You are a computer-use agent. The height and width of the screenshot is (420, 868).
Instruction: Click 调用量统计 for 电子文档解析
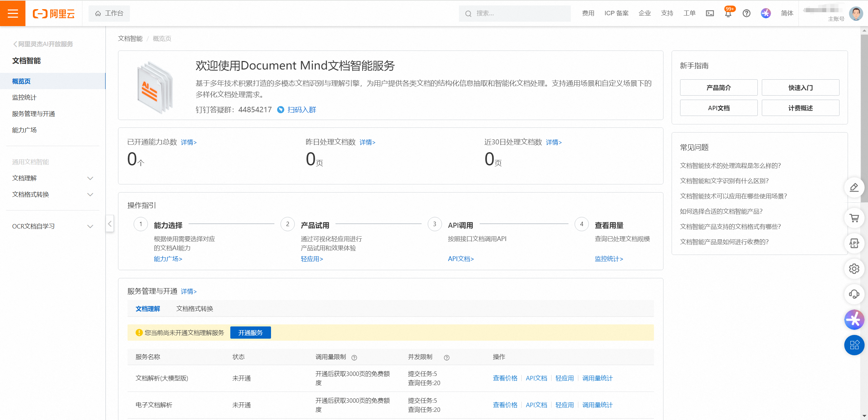pyautogui.click(x=597, y=405)
